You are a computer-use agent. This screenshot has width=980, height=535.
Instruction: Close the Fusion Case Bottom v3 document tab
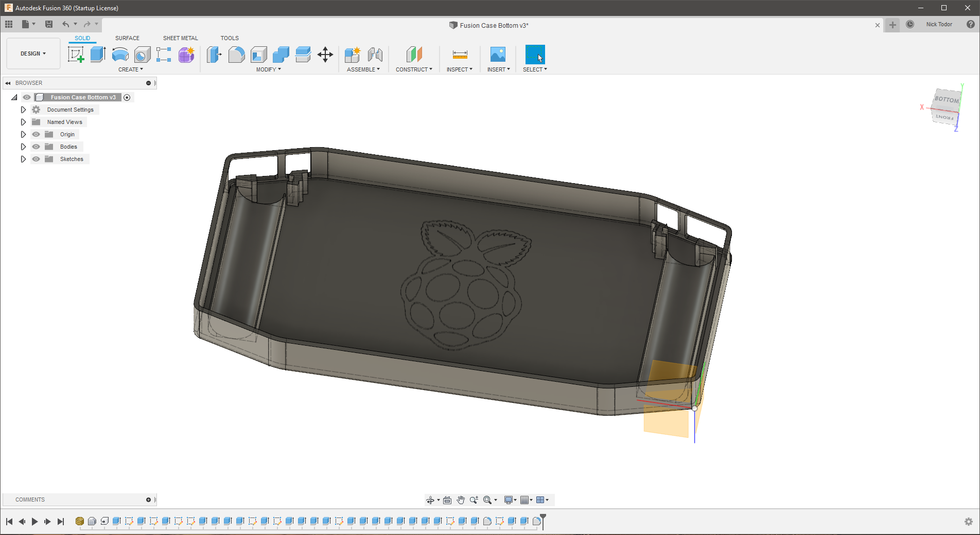pyautogui.click(x=878, y=25)
